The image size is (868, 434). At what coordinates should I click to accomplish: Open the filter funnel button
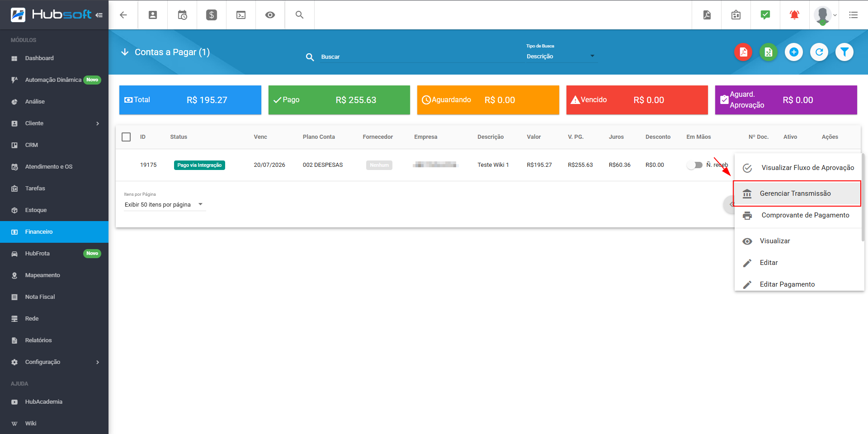844,52
